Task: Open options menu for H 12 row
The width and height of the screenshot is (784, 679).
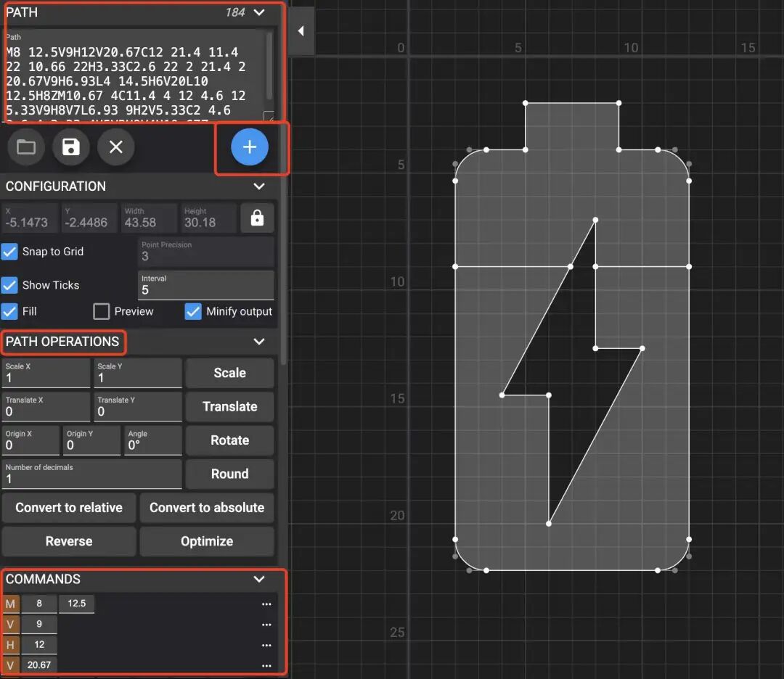Action: pyautogui.click(x=266, y=644)
